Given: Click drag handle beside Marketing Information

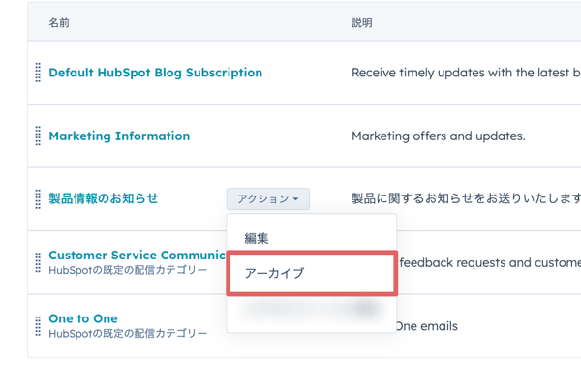Looking at the screenshot, I should (x=38, y=136).
